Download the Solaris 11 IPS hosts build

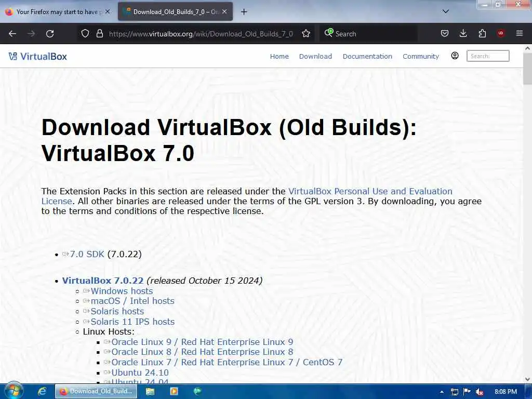pyautogui.click(x=132, y=322)
